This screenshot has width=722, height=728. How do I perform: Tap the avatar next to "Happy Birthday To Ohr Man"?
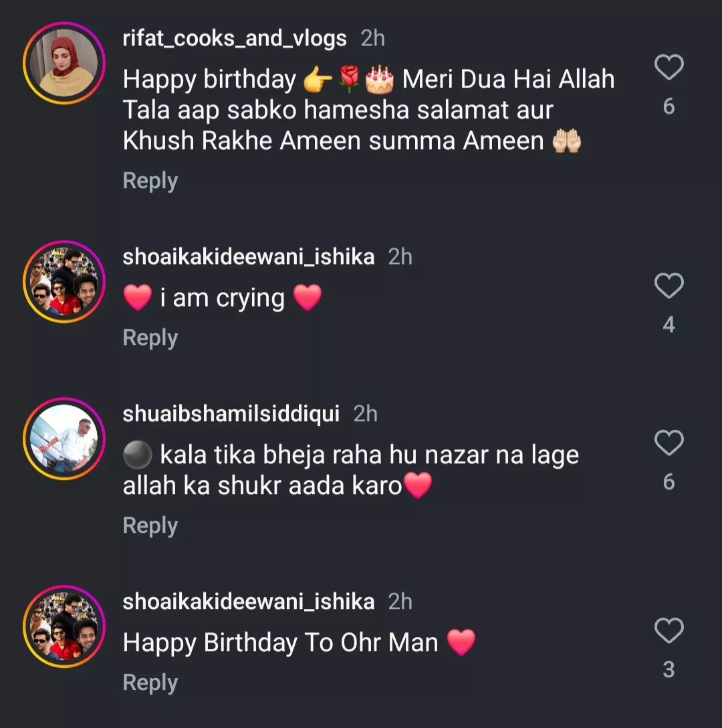64,627
